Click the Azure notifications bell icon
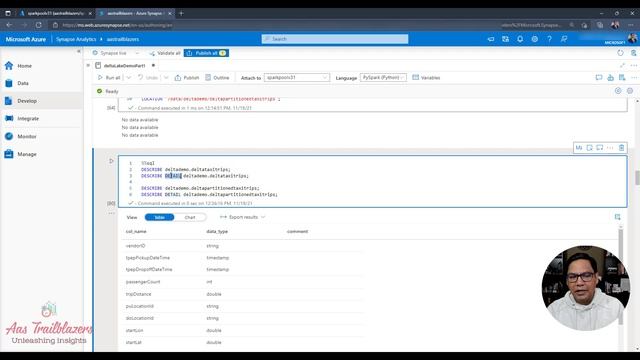The height and width of the screenshot is (360, 640). [520, 39]
